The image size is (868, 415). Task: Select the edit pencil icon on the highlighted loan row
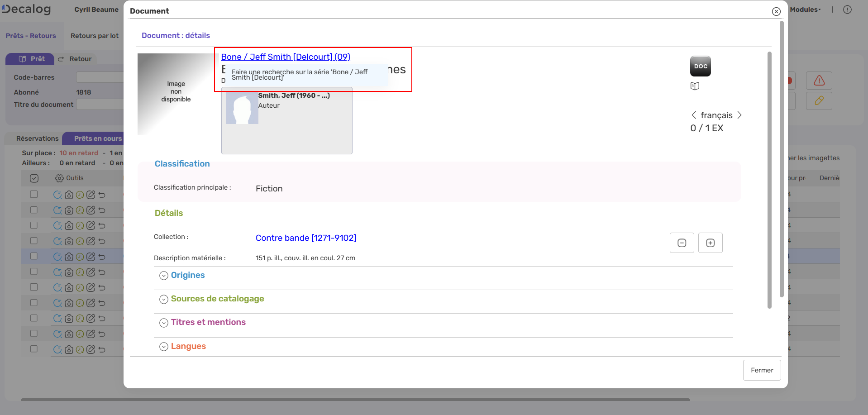(91, 257)
